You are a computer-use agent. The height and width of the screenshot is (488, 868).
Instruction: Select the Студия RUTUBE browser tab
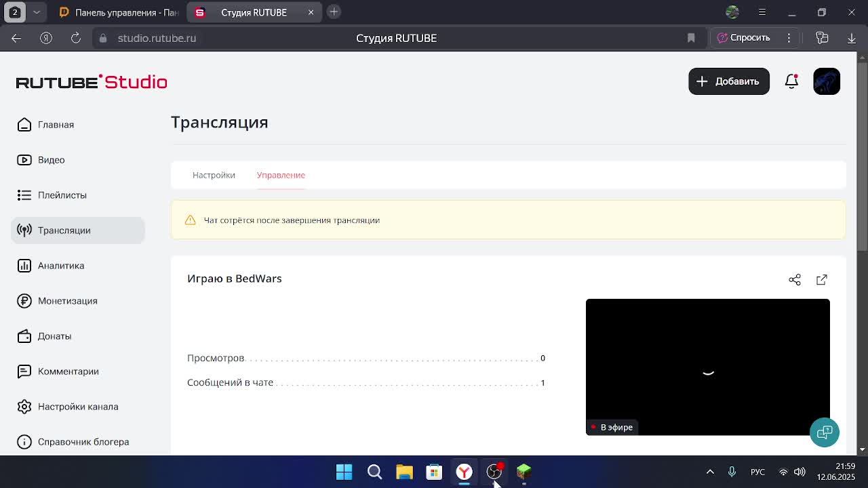coord(254,12)
